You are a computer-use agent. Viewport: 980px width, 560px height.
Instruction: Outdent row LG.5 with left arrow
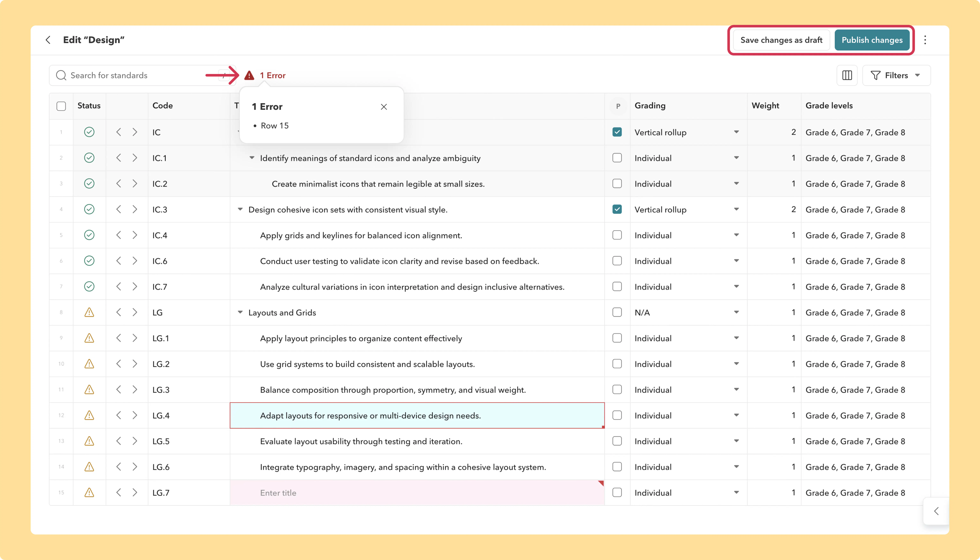point(119,441)
